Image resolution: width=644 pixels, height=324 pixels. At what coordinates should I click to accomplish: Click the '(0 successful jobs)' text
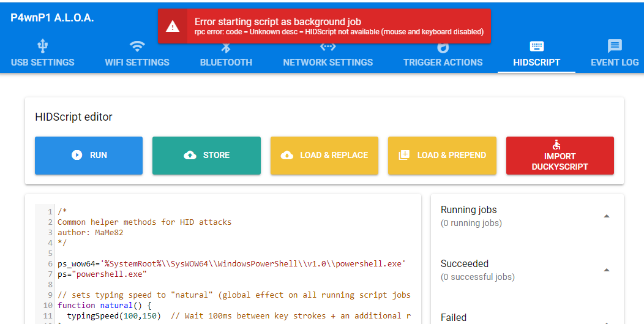477,277
